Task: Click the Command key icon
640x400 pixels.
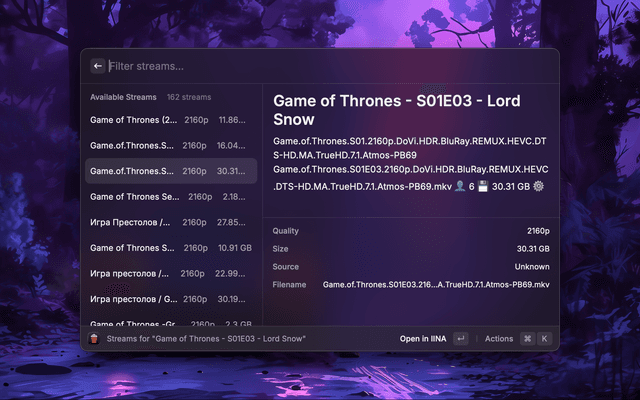Action: 527,339
